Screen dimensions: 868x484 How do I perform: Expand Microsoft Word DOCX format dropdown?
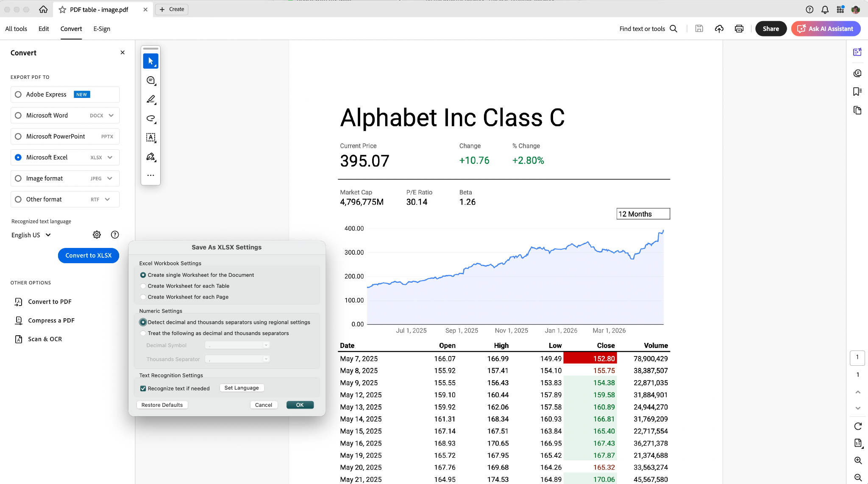tap(111, 115)
